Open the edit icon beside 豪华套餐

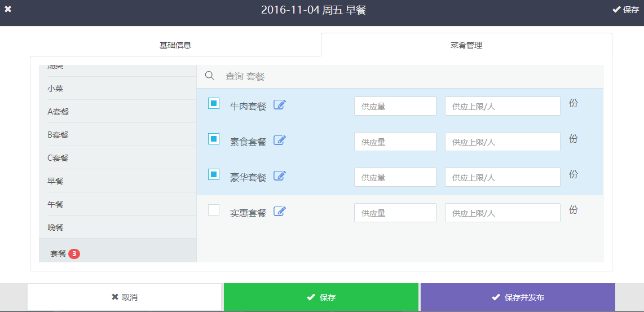[x=280, y=176]
